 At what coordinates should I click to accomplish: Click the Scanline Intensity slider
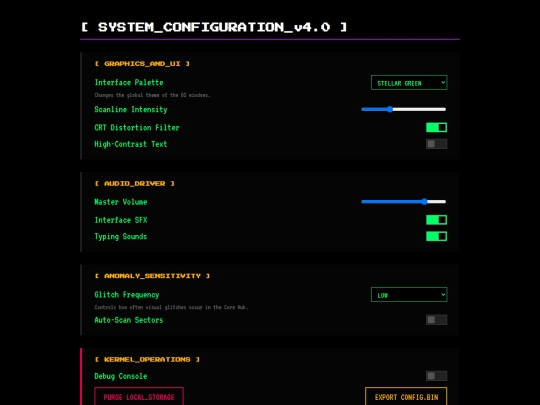click(404, 109)
